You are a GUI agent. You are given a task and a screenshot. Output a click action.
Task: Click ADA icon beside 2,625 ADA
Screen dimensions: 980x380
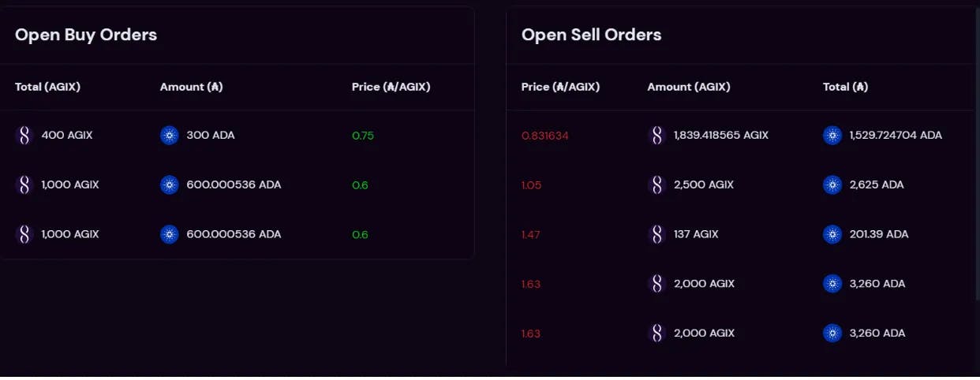pyautogui.click(x=832, y=185)
